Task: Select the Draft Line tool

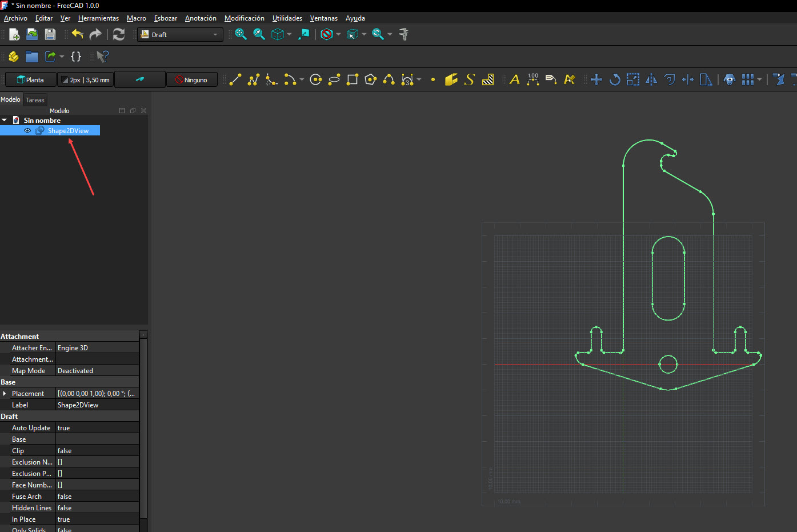Action: [235, 80]
